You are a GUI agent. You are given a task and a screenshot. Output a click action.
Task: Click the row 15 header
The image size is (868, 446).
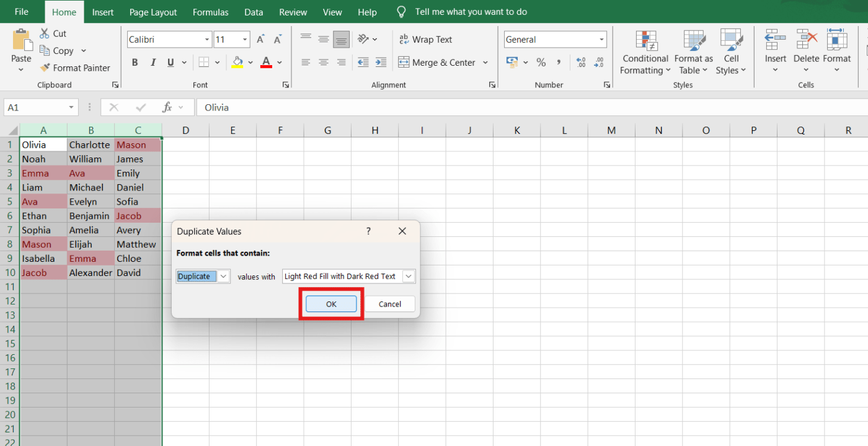[x=10, y=344]
